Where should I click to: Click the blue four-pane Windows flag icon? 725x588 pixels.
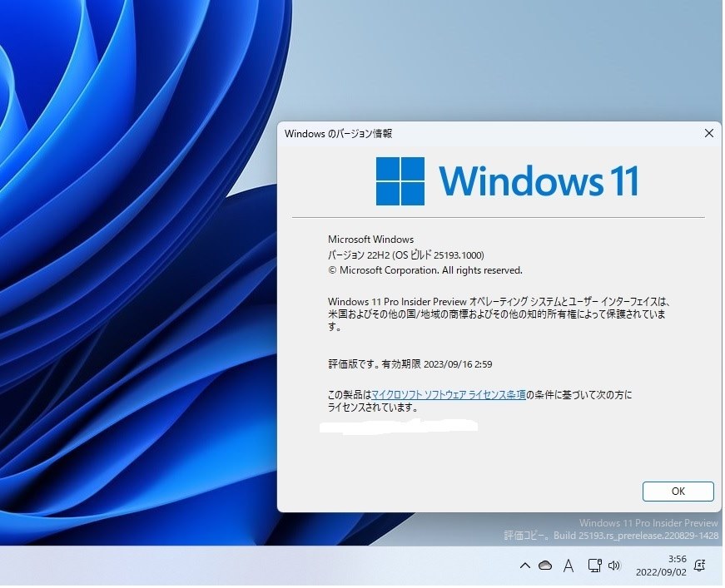[x=402, y=179]
